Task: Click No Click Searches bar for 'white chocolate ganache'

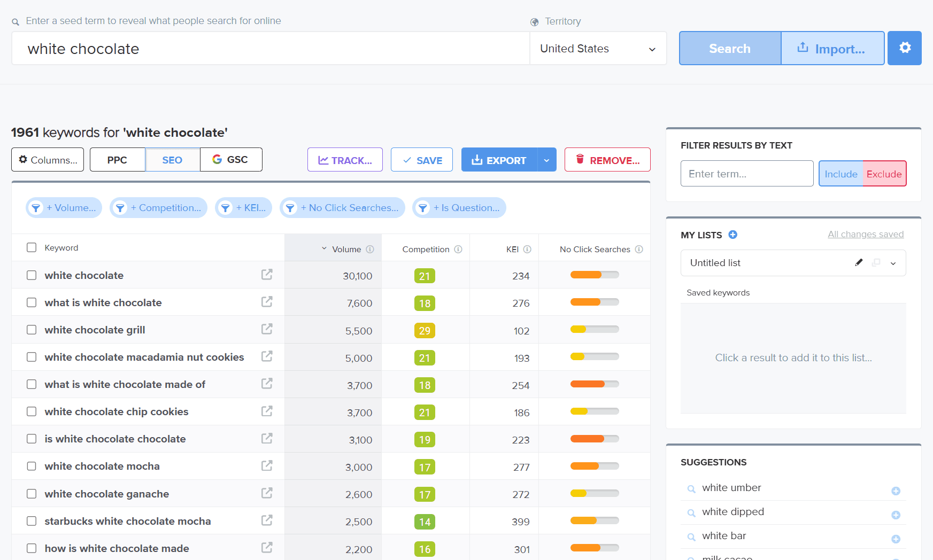Action: coord(595,493)
